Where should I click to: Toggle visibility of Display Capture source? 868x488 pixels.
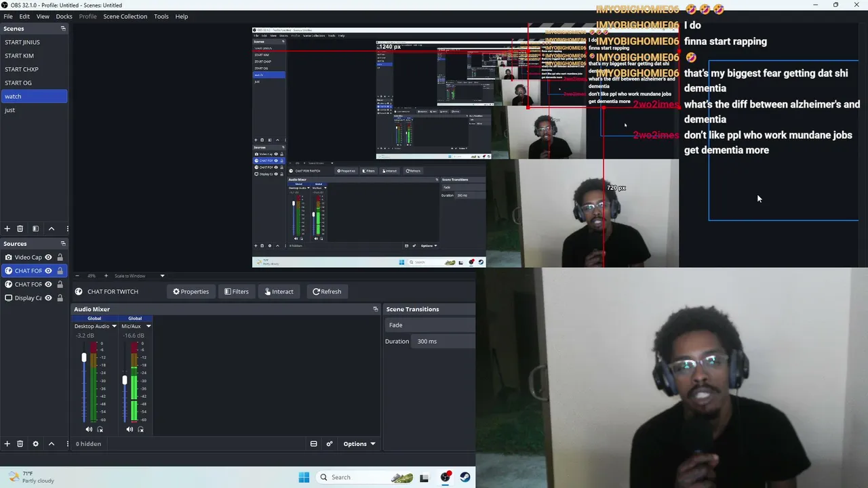pyautogui.click(x=48, y=298)
